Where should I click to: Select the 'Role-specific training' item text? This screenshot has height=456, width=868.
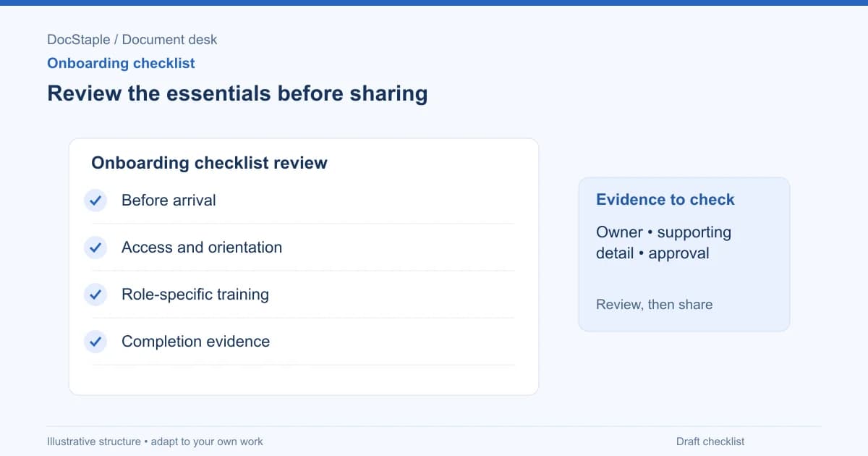(195, 295)
